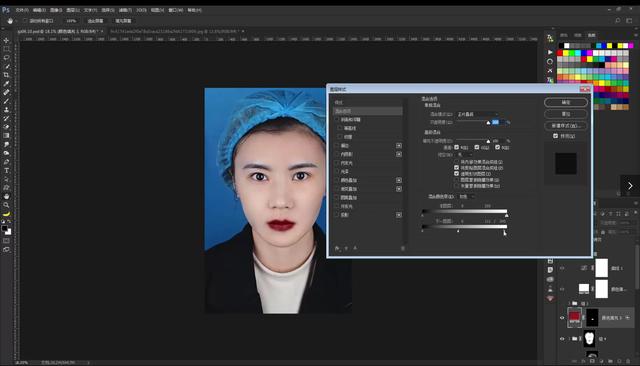The width and height of the screenshot is (640, 366).
Task: Click the OK button in Layer Style dialog
Action: tap(566, 102)
